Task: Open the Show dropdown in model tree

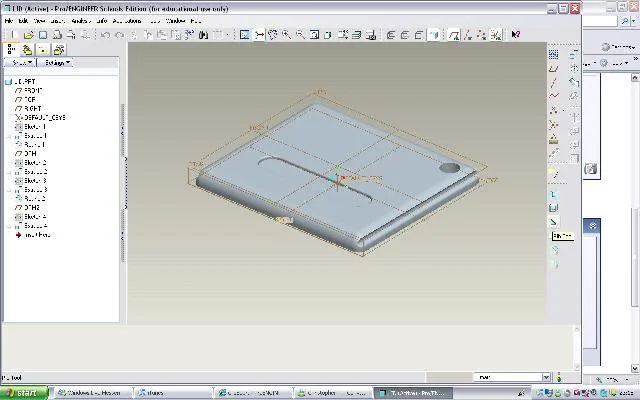Action: (x=20, y=62)
